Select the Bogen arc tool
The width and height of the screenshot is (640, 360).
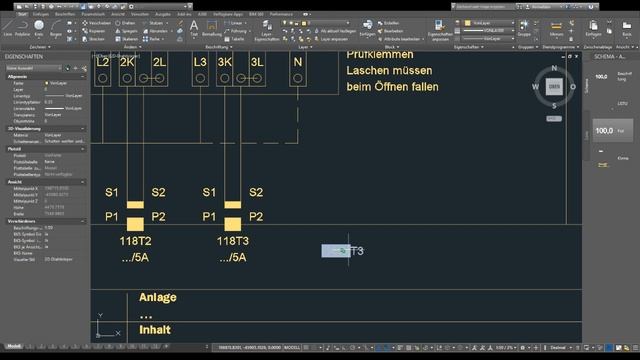(x=56, y=28)
